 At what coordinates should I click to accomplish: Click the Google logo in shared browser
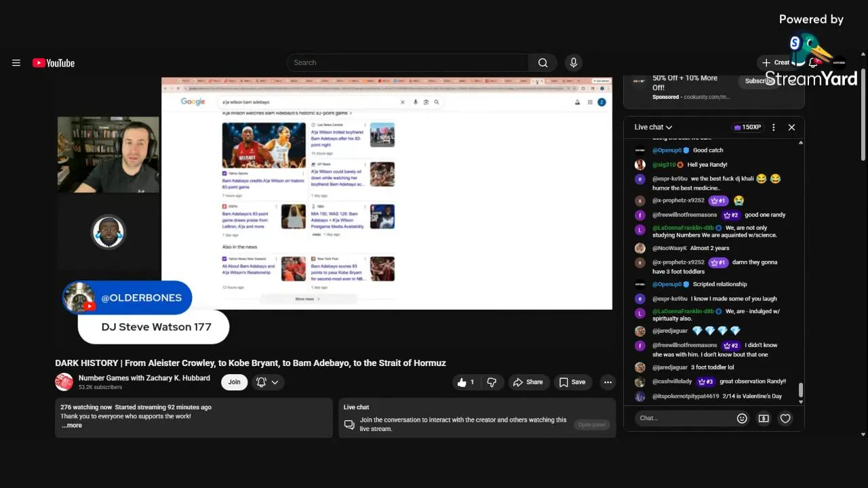click(193, 102)
